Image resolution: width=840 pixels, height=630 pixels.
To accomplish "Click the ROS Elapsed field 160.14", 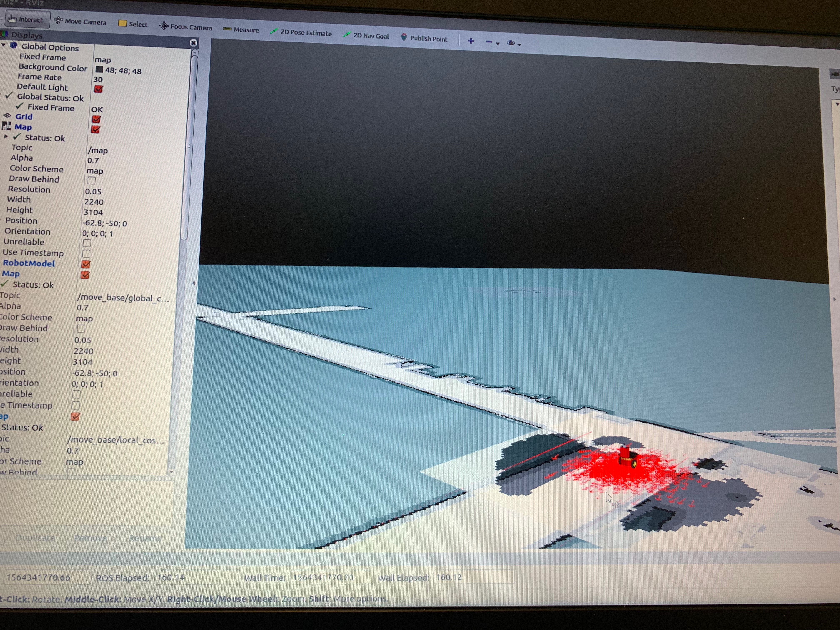I will coord(197,577).
